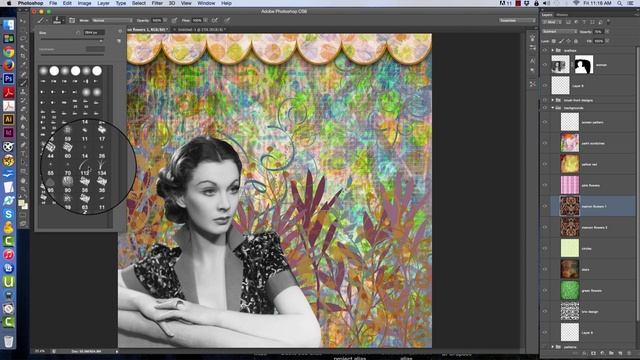Enable pressure for size icon
This screenshot has height=360, width=640.
tap(227, 20)
